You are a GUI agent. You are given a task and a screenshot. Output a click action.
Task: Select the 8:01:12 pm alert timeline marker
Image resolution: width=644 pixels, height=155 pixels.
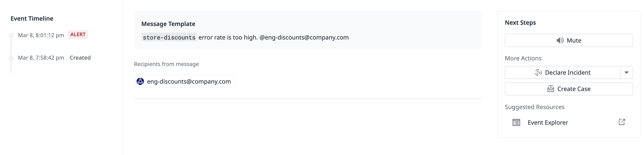click(x=11, y=35)
